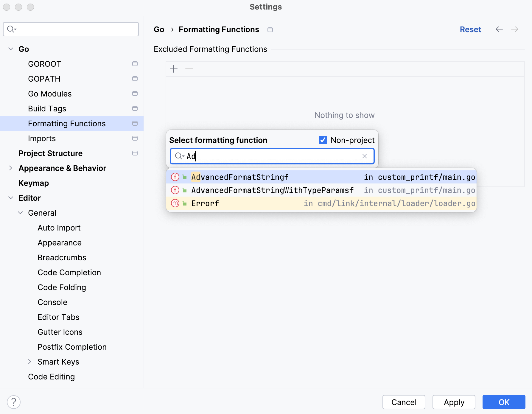Expand the Smart Keys node
532x414 pixels.
click(30, 362)
